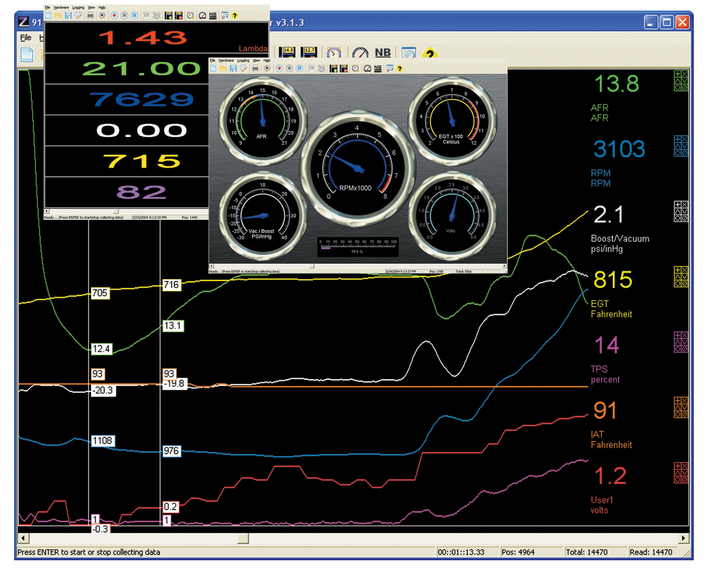718x588 pixels.
Task: Click the right arrow of the main chart scrollbar
Action: tap(683, 538)
